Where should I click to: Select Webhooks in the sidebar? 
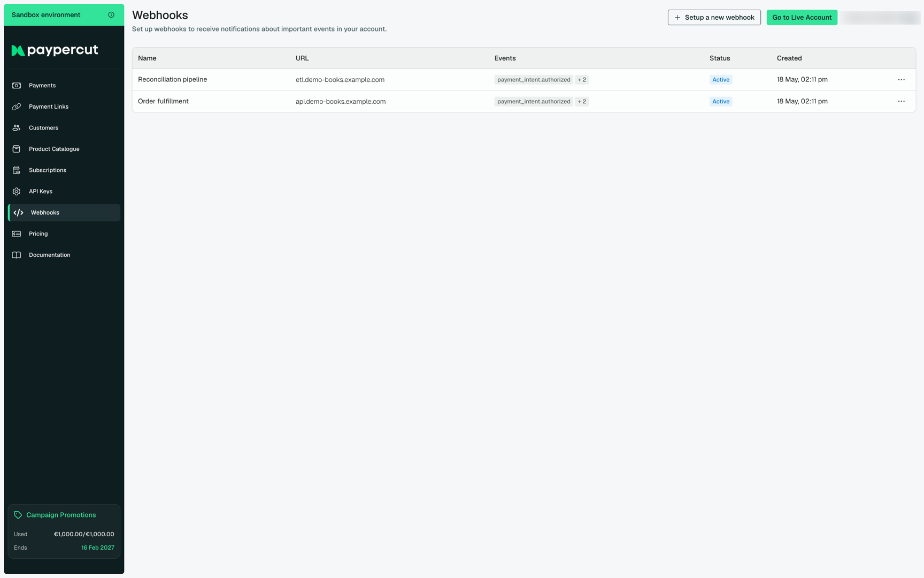click(64, 212)
